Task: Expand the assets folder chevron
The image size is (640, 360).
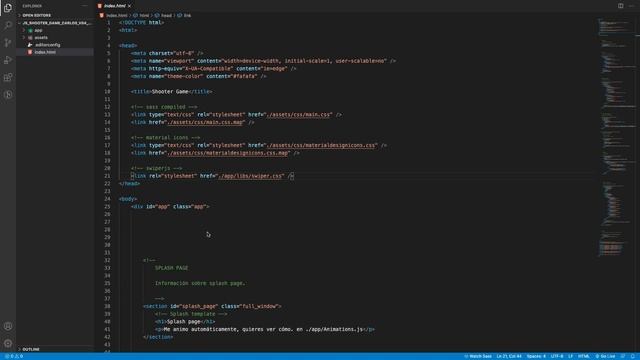Action: pyautogui.click(x=24, y=38)
